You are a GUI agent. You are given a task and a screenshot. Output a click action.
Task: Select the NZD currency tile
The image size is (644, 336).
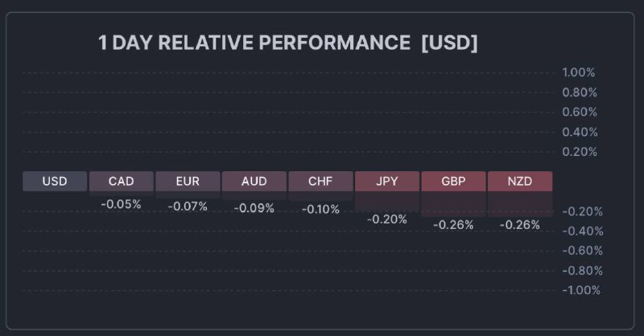point(520,181)
